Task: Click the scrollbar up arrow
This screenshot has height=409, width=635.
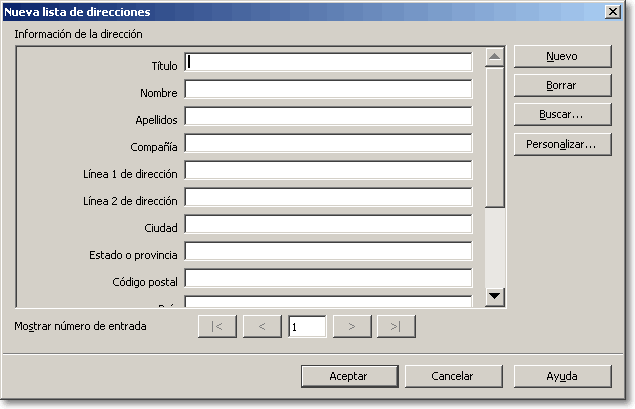Action: pyautogui.click(x=494, y=57)
